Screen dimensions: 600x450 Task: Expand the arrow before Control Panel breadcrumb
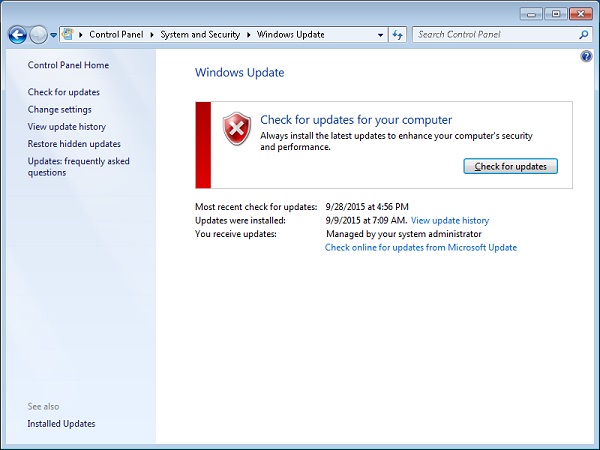81,35
